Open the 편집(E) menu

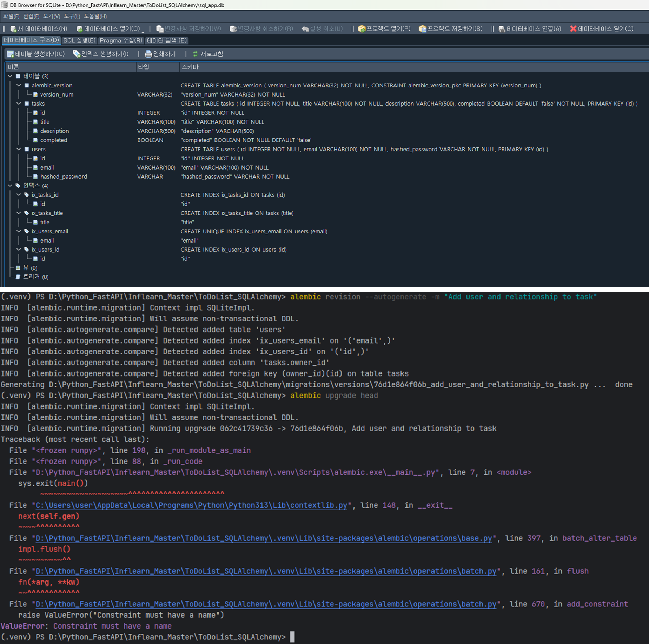point(31,16)
